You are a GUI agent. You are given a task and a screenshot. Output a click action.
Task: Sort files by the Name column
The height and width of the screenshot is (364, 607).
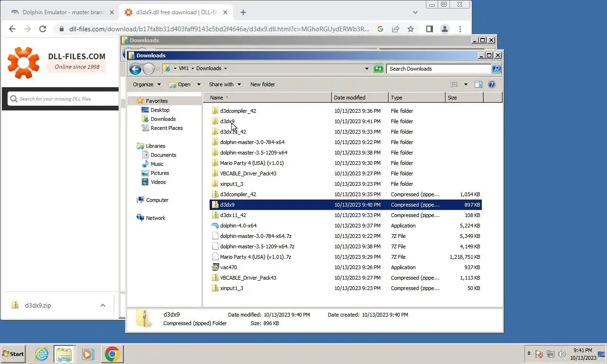(x=267, y=98)
